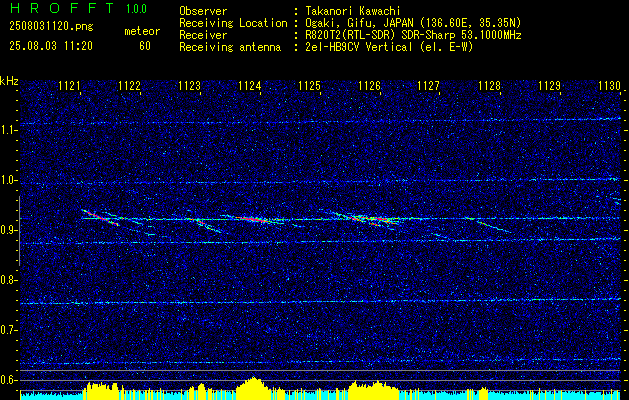Screen dimensions: 629x400
Task: Click the 1128 time marker
Action: click(x=489, y=85)
